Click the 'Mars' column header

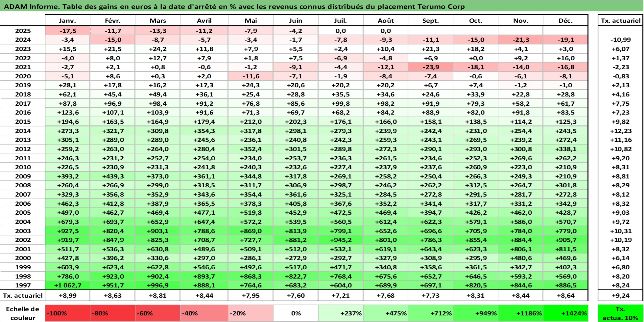click(157, 20)
